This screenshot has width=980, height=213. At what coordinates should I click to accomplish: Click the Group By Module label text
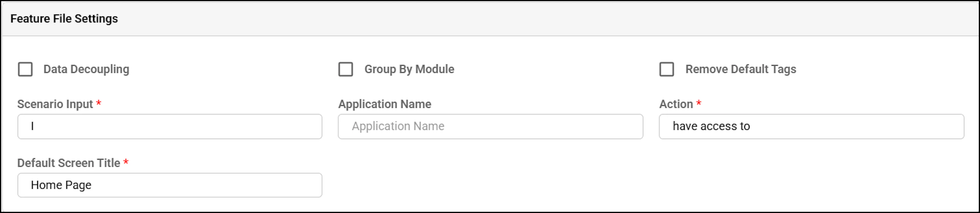click(x=409, y=69)
